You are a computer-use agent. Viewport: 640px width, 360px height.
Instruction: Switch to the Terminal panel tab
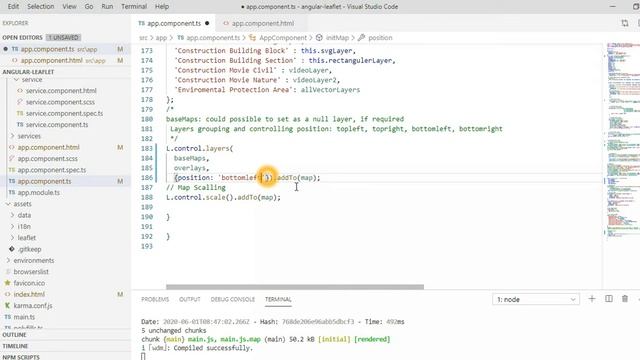(278, 300)
